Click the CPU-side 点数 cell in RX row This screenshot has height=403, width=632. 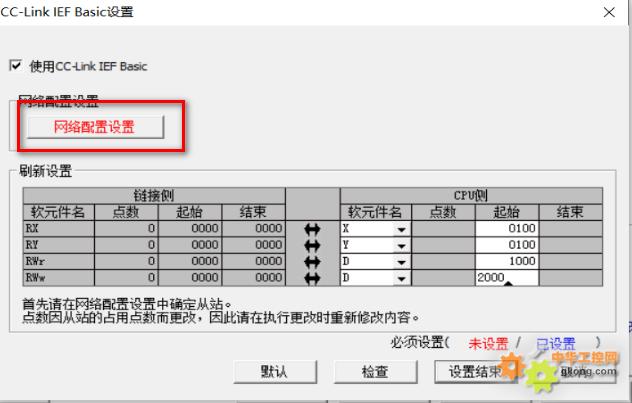point(443,229)
